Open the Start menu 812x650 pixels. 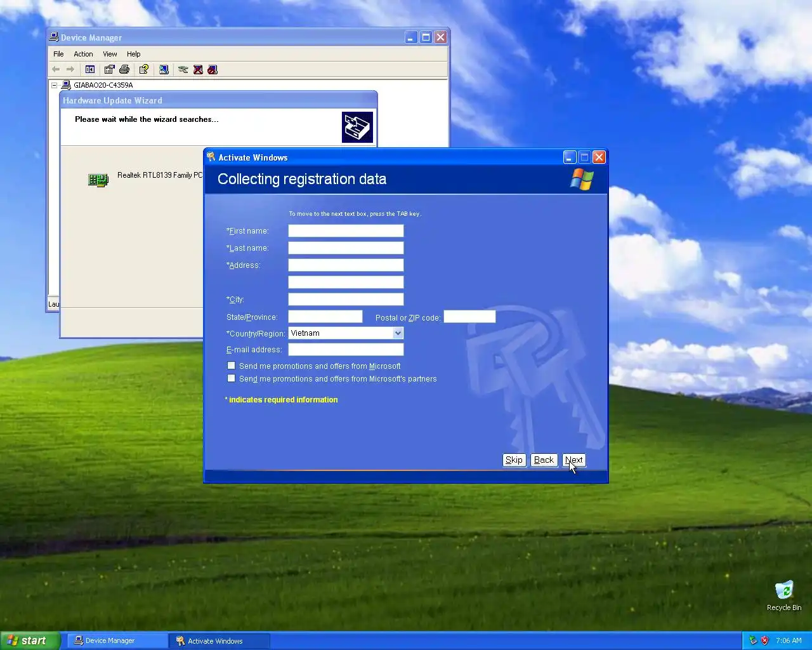[30, 640]
